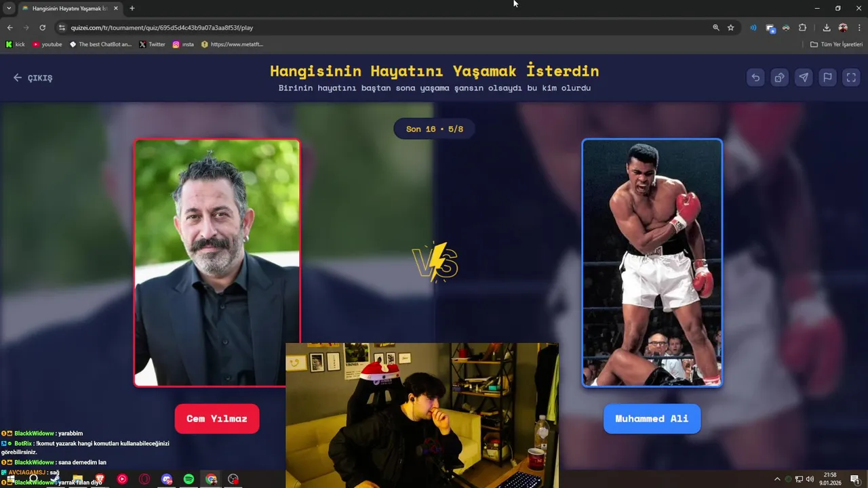Click the Brave browser taskbar icon
Image resolution: width=868 pixels, height=488 pixels.
point(100,479)
